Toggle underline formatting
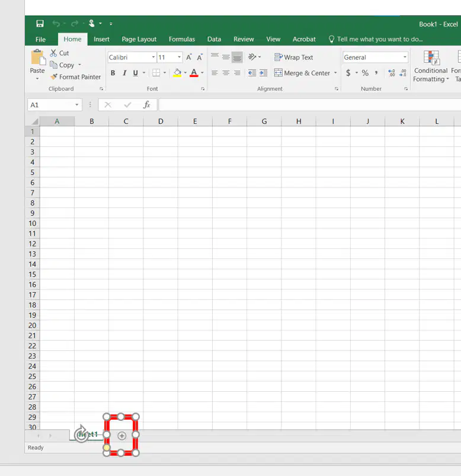Viewport: 461px width, 476px height. pyautogui.click(x=135, y=73)
